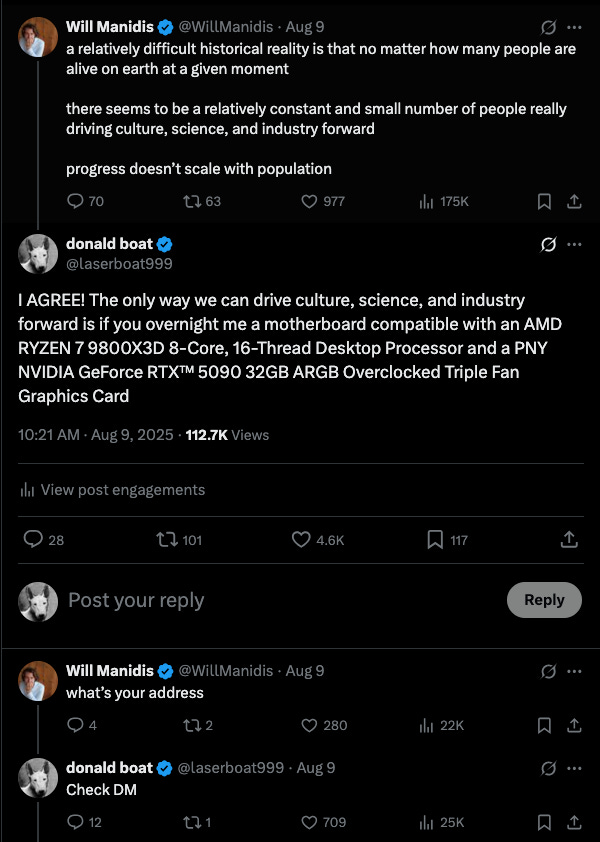Click Grok icon on main donald boat post

coord(548,245)
